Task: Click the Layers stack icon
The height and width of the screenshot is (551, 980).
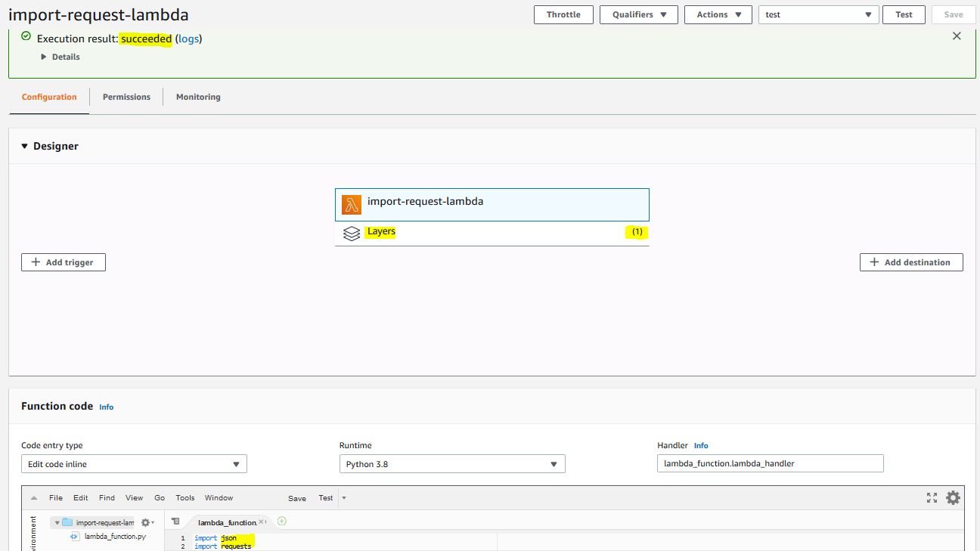Action: click(x=352, y=234)
